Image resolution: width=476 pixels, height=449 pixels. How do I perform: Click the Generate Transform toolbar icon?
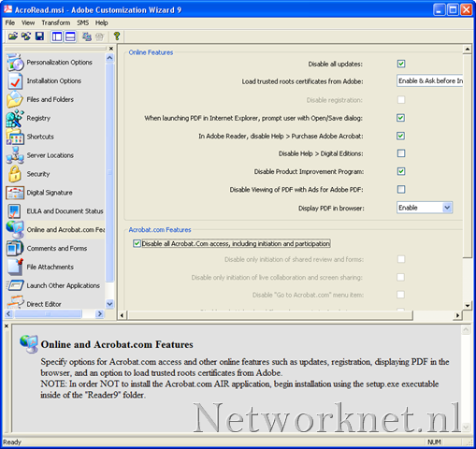[26, 36]
